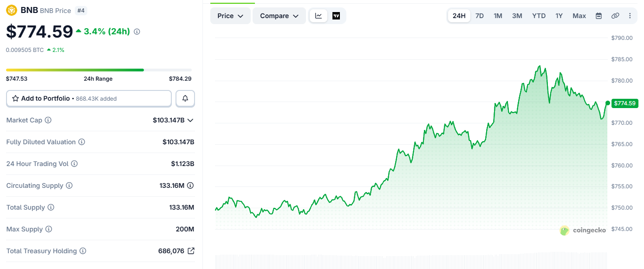Click the chart's latest price endpoint dot
Image resolution: width=644 pixels, height=269 pixels.
[607, 103]
